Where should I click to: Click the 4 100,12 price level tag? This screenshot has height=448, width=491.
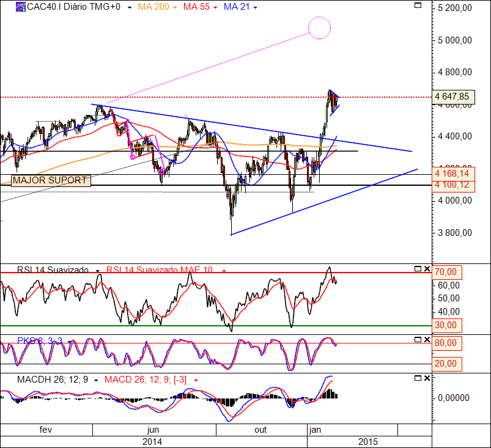(454, 185)
